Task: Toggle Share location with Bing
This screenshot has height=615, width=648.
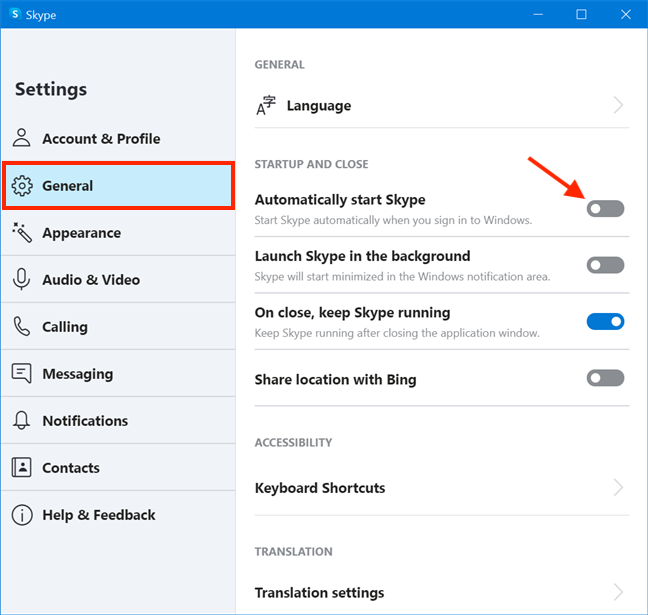Action: (x=605, y=378)
